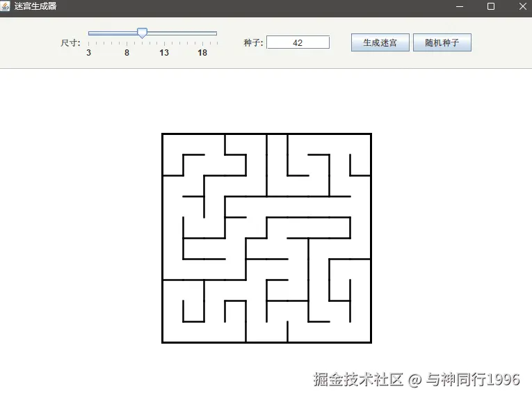Click the 种子: label
532x400 pixels.
click(x=253, y=42)
